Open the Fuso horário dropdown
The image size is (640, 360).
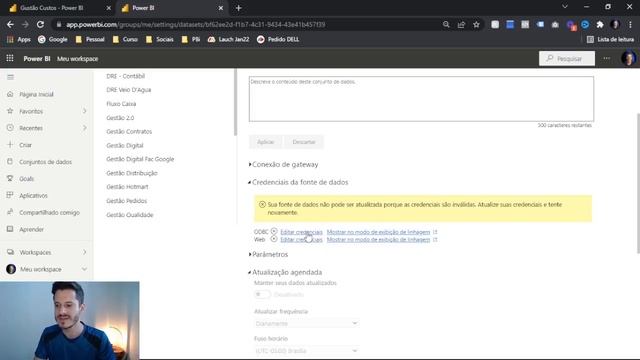pyautogui.click(x=306, y=351)
